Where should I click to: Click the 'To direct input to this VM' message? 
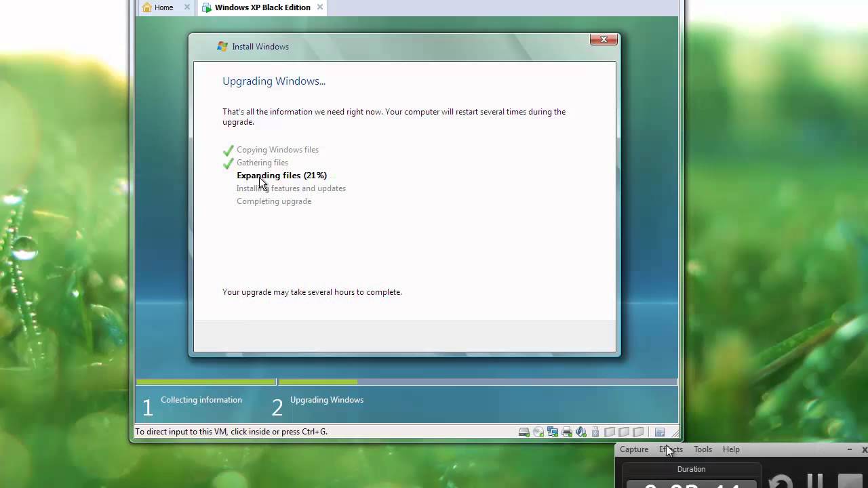point(231,432)
